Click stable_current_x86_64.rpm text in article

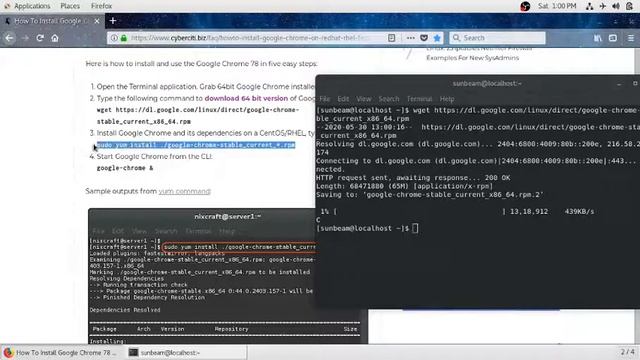[144, 122]
